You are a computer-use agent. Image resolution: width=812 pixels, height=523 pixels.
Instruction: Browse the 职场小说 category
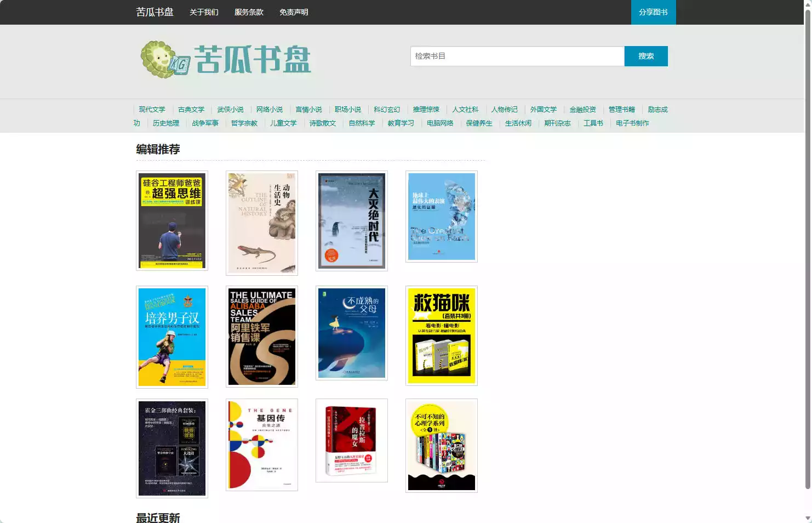point(348,110)
